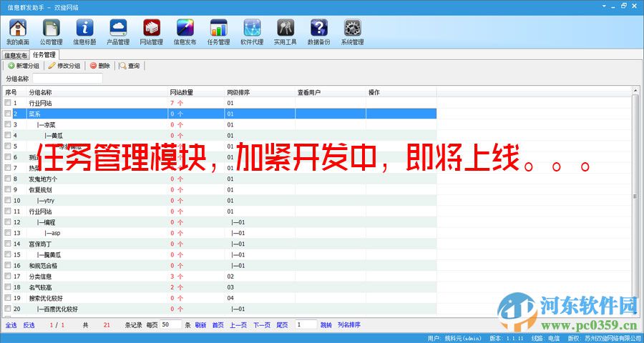Tick the checkbox for row 3 凉菜
This screenshot has height=343, width=644.
point(8,124)
